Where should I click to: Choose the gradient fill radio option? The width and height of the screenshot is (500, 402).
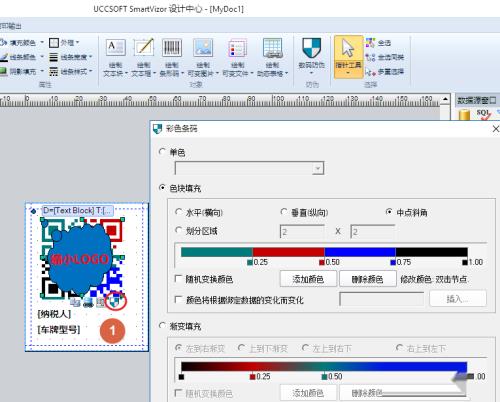click(x=162, y=325)
